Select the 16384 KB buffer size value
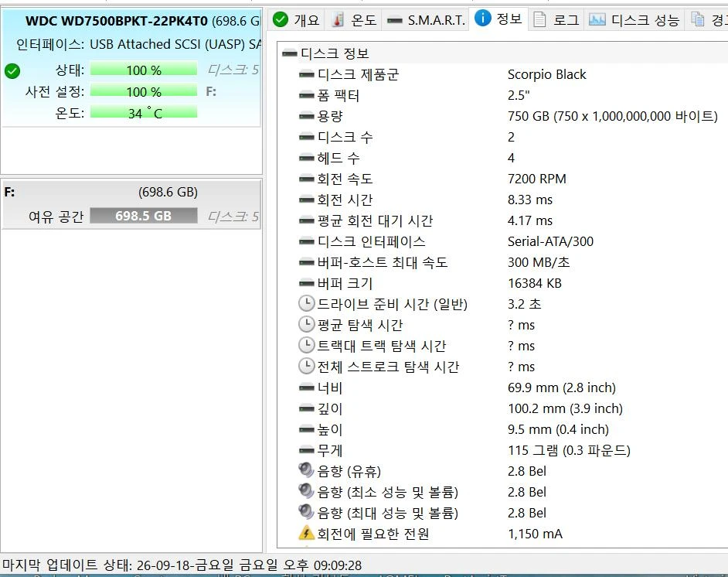The height and width of the screenshot is (577, 728). click(534, 283)
